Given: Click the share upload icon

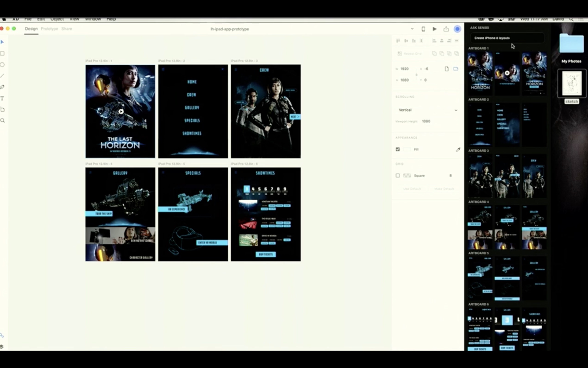Looking at the screenshot, I should tap(446, 29).
